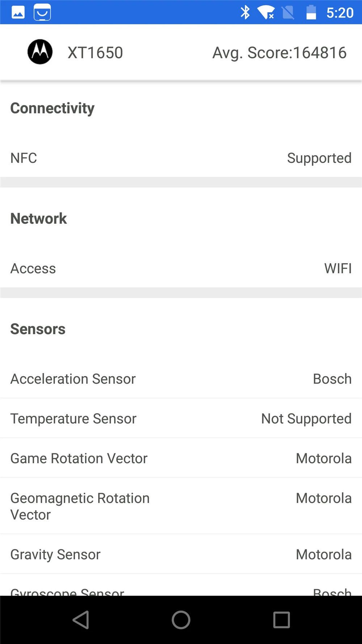
Task: Tap the Acceleration Sensor Bosch row
Action: [x=181, y=379]
